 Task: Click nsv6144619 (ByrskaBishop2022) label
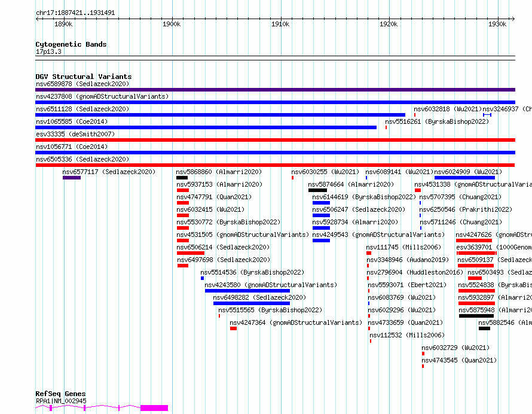point(364,197)
